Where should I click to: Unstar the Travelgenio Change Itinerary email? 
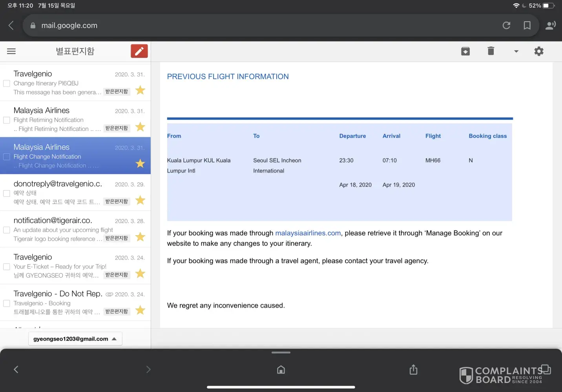[x=140, y=91]
